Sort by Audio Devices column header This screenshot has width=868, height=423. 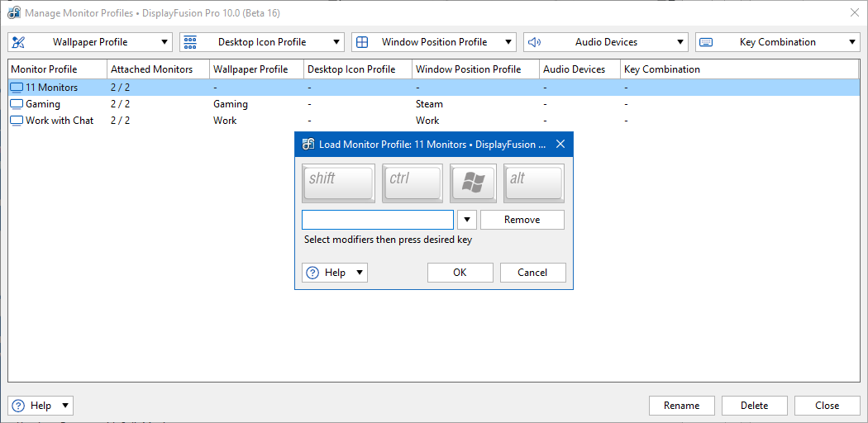tap(580, 69)
